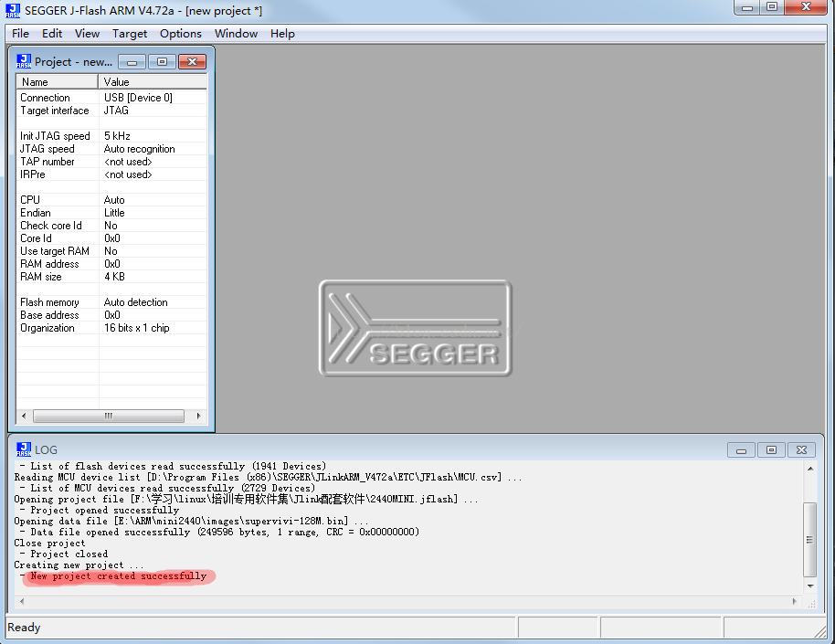This screenshot has width=835, height=644.
Task: Click the Value column header in Project
Action: [x=153, y=82]
